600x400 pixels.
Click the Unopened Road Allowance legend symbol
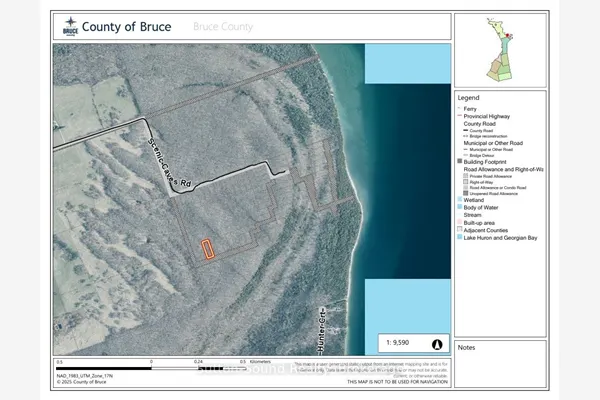(466, 192)
